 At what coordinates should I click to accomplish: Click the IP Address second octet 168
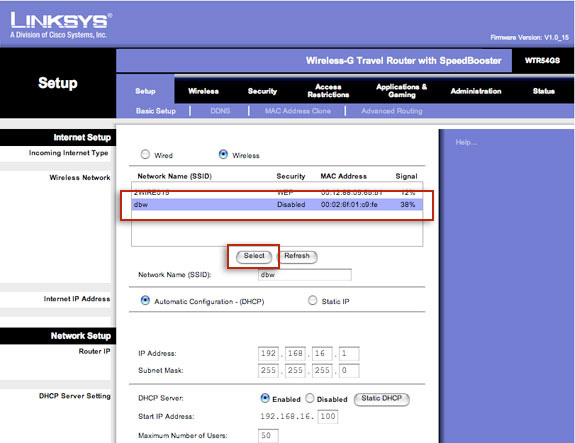pyautogui.click(x=295, y=354)
